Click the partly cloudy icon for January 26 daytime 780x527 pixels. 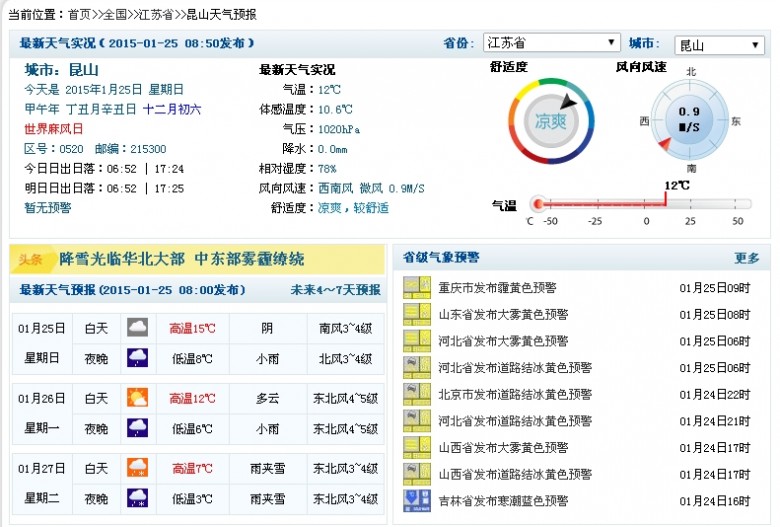point(137,398)
